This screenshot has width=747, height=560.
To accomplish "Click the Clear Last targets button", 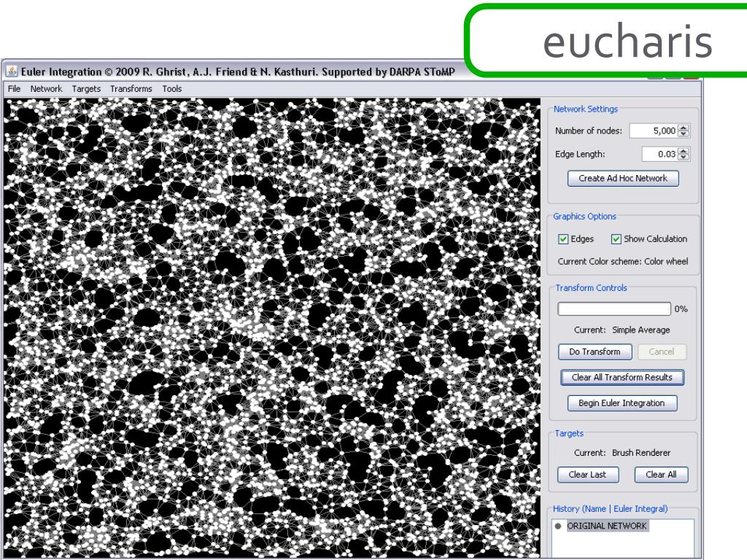I will coord(588,474).
